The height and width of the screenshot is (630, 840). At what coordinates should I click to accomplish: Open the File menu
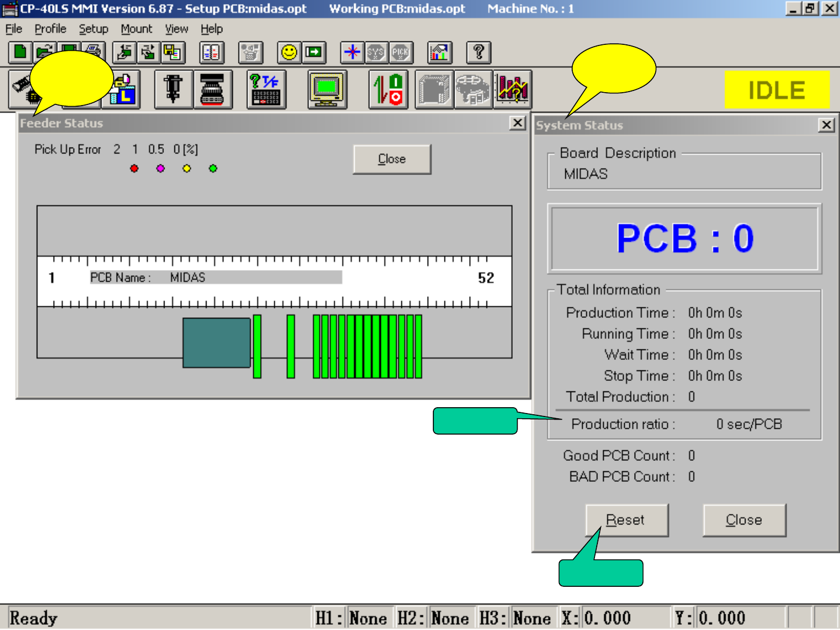[x=13, y=29]
